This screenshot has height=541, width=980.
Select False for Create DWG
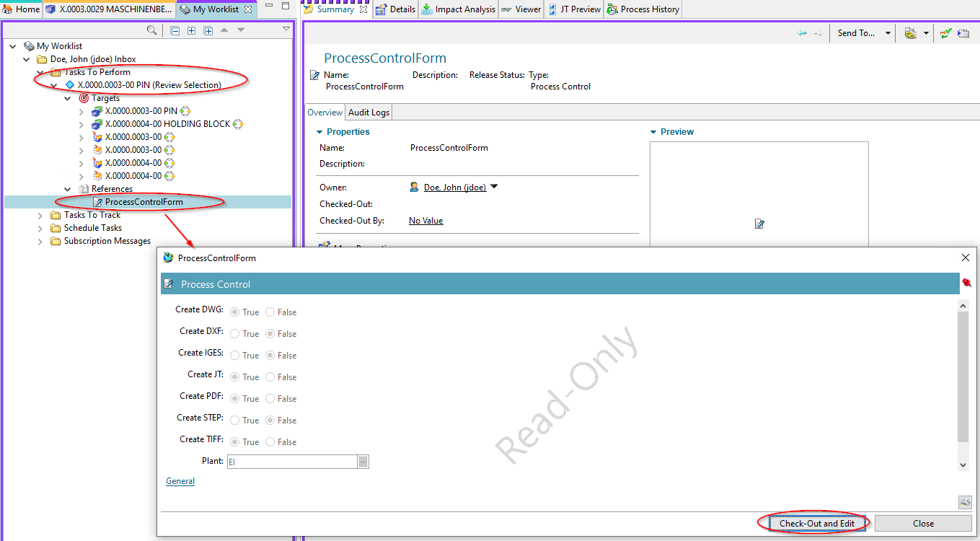click(x=270, y=312)
